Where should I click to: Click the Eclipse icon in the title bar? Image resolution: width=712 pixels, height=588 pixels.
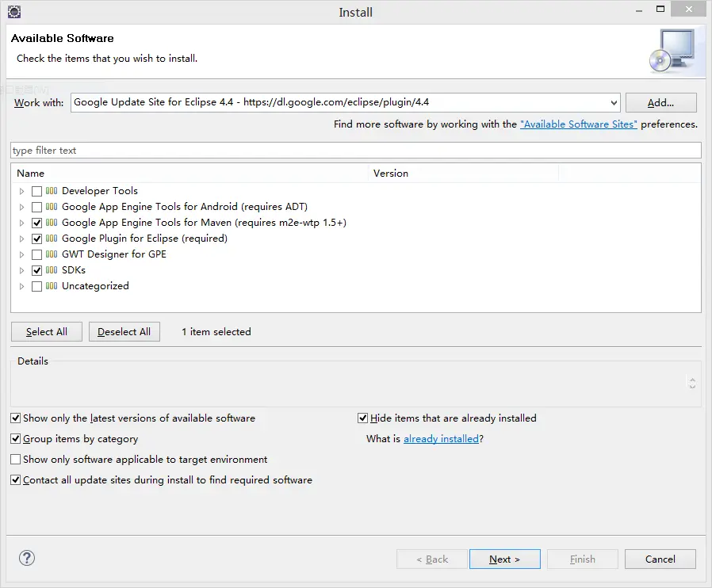(x=14, y=12)
